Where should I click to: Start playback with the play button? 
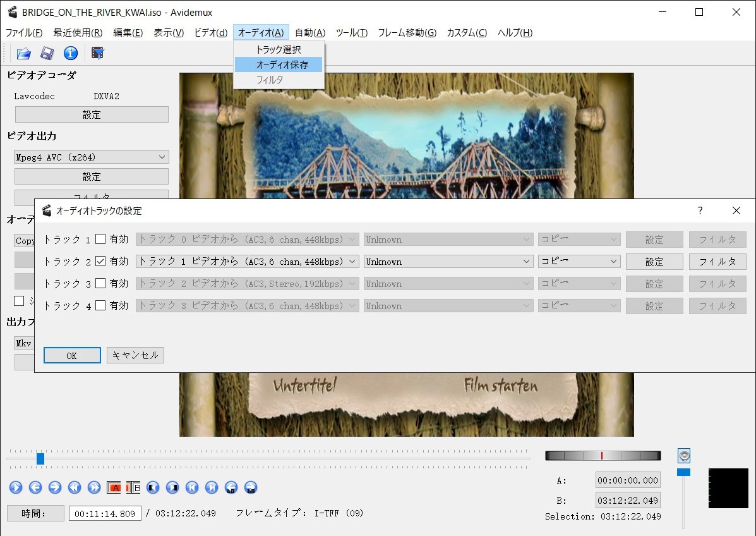16,487
